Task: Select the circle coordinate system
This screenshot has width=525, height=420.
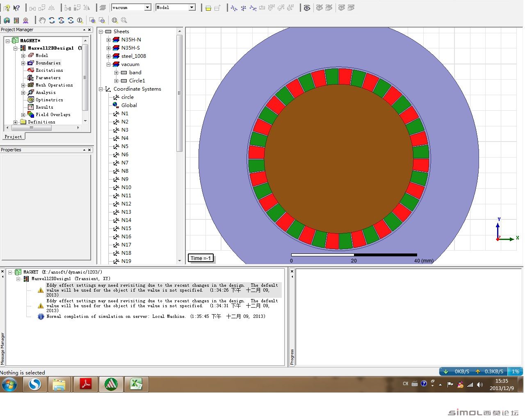Action: tap(128, 97)
